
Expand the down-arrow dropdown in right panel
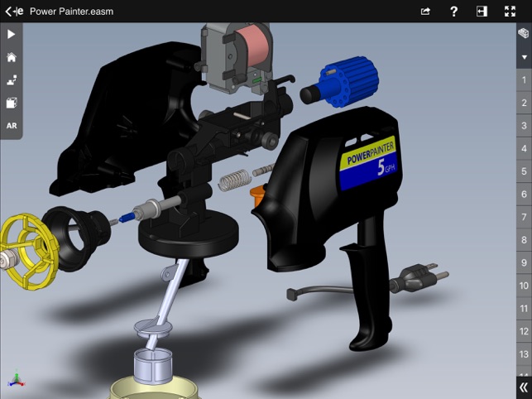point(523,57)
